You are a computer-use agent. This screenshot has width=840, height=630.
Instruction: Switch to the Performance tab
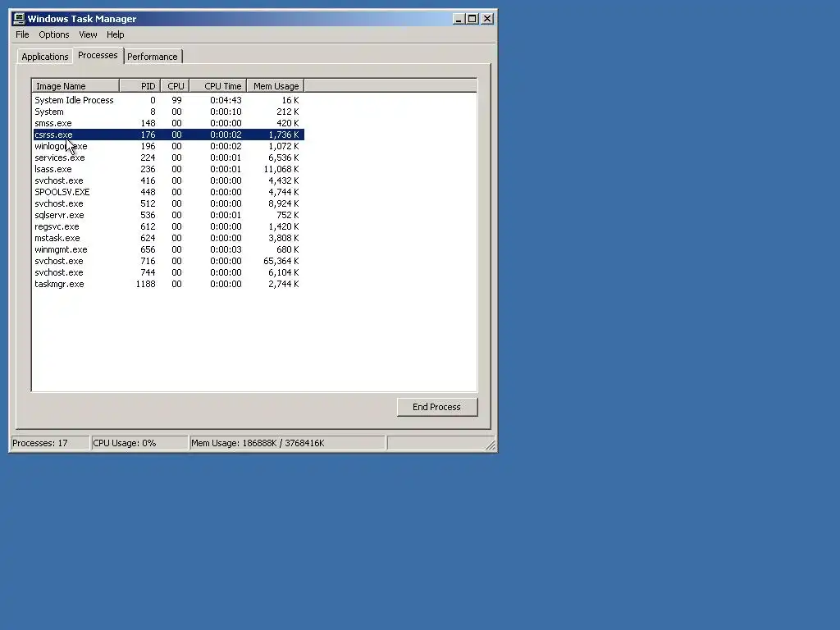(x=152, y=57)
